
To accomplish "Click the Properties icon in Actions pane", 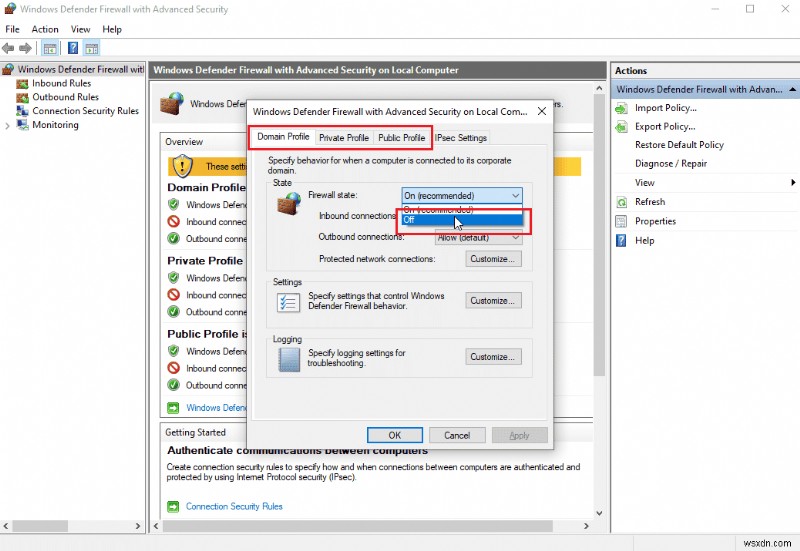I will click(621, 221).
